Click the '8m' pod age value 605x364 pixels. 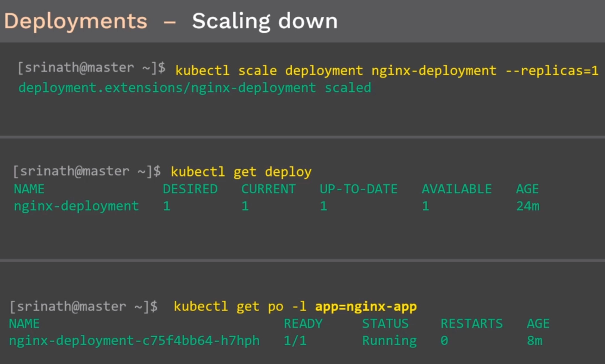pos(535,341)
